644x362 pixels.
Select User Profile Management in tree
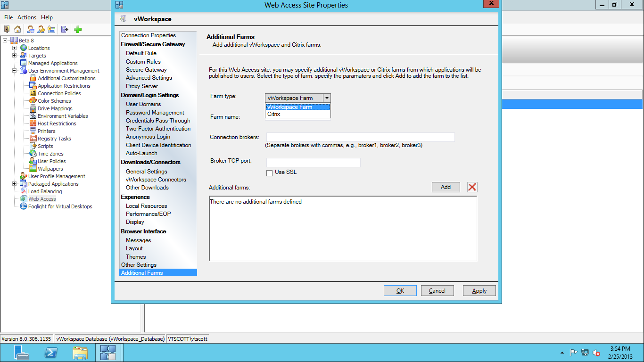[x=57, y=176]
